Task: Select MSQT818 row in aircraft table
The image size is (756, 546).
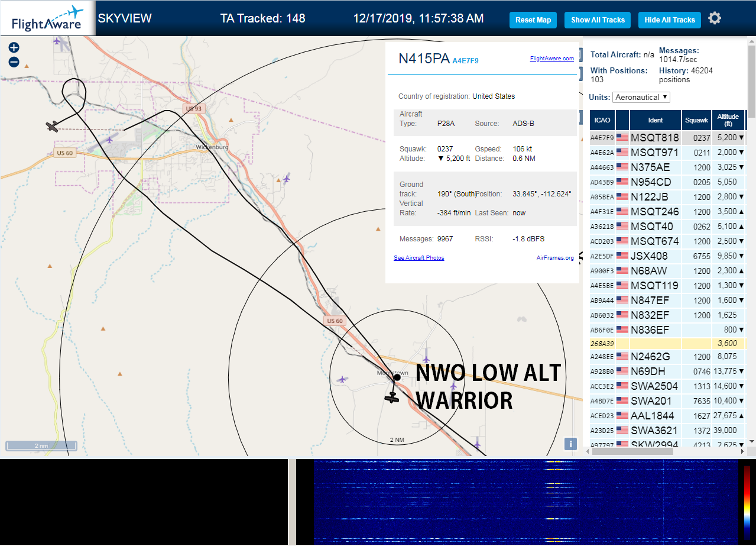Action: coord(667,138)
